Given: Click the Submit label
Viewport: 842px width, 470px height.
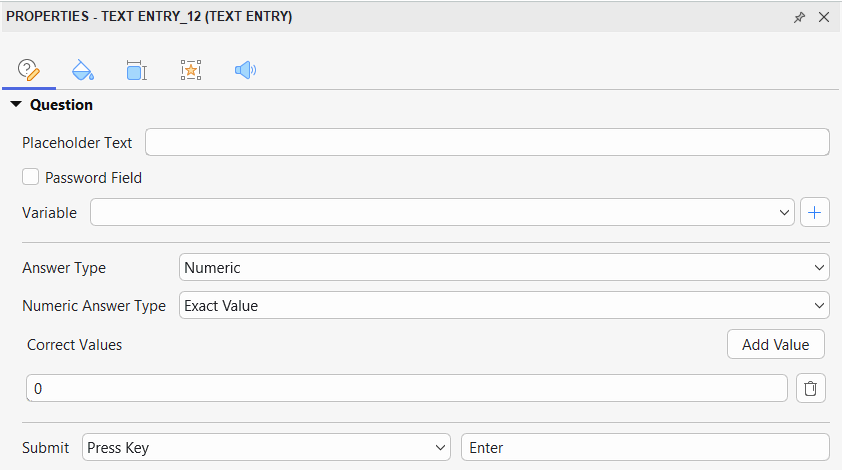Looking at the screenshot, I should [46, 448].
